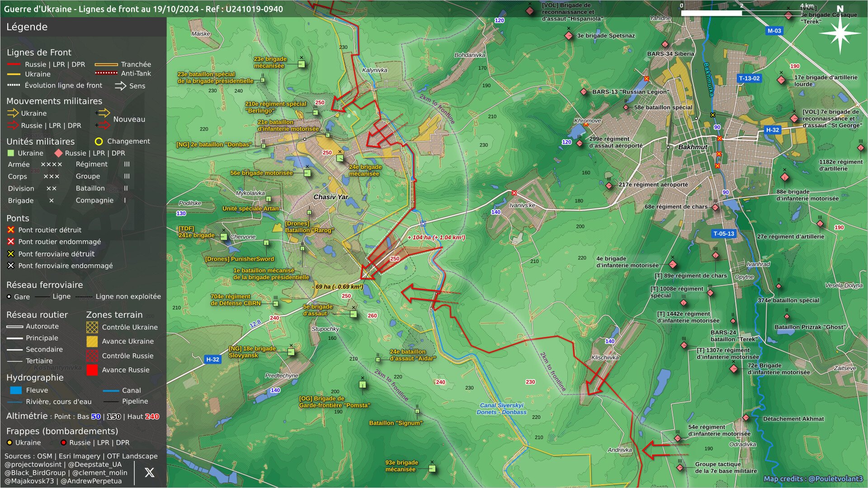Click the 4e brigade d'infanterie motorisée marker
This screenshot has width=868, height=488.
[673, 264]
